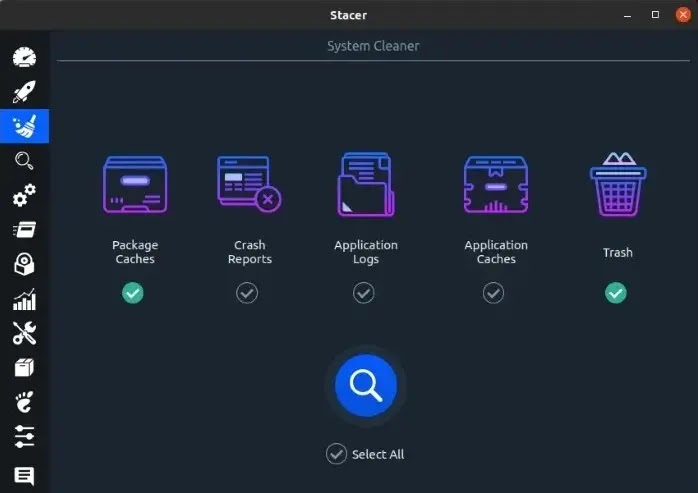Click the Application Caches box icon
Image resolution: width=698 pixels, height=493 pixels.
(x=496, y=185)
